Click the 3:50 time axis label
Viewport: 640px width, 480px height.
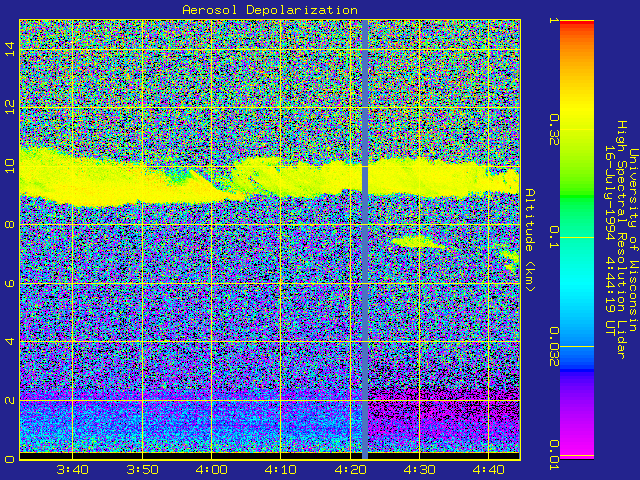142,469
